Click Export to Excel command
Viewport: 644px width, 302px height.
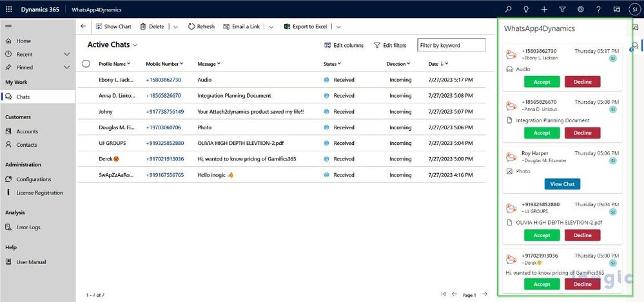coord(305,26)
